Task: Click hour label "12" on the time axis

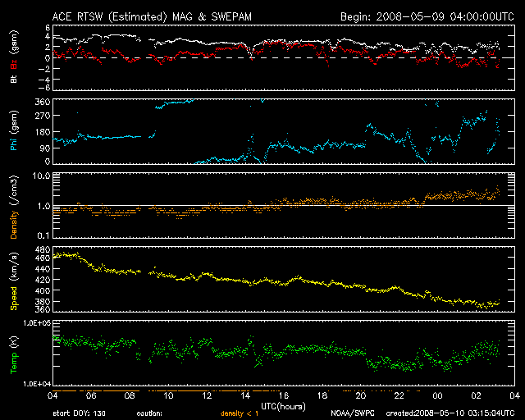Action: click(207, 396)
